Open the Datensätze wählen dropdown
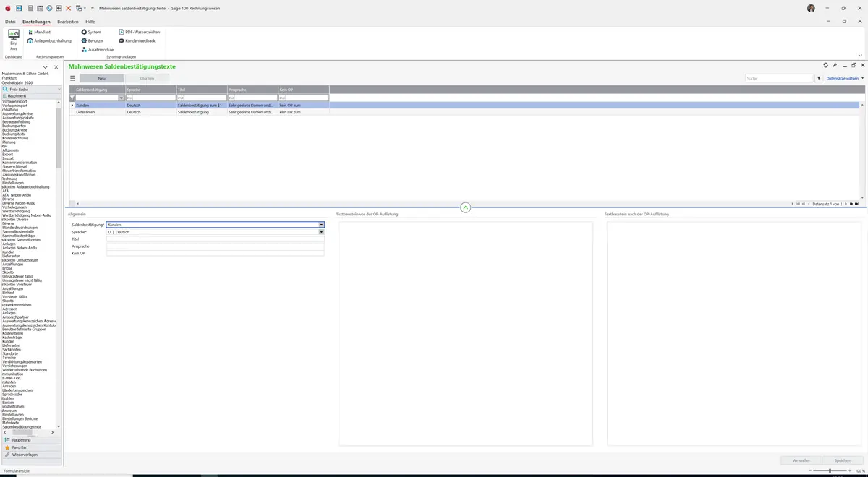This screenshot has width=868, height=477. (845, 78)
